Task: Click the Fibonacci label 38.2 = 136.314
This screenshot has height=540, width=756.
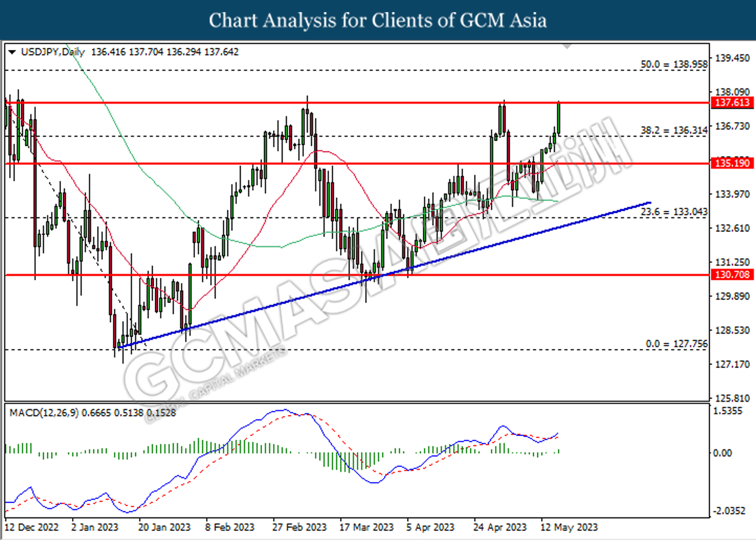Action: (x=674, y=131)
